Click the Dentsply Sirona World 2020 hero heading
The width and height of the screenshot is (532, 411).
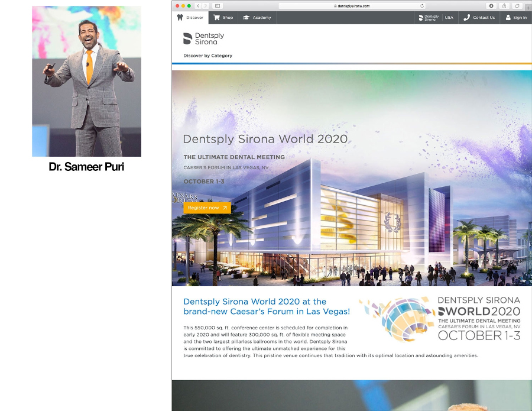pyautogui.click(x=265, y=139)
